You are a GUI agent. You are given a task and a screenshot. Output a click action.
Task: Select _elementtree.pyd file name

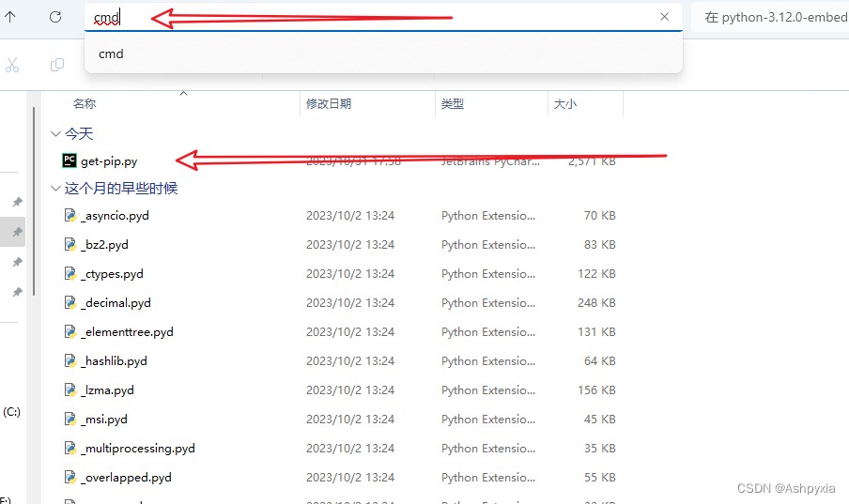tap(127, 332)
